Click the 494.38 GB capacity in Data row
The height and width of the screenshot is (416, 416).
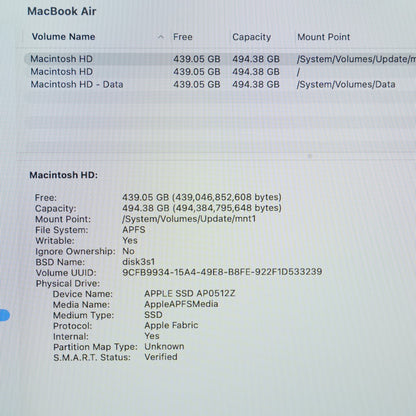pos(256,84)
